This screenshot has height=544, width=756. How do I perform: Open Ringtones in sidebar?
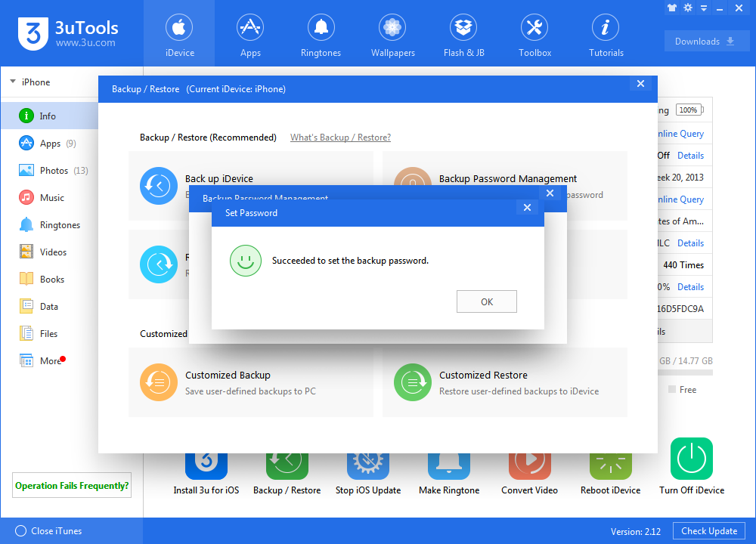tap(49, 224)
